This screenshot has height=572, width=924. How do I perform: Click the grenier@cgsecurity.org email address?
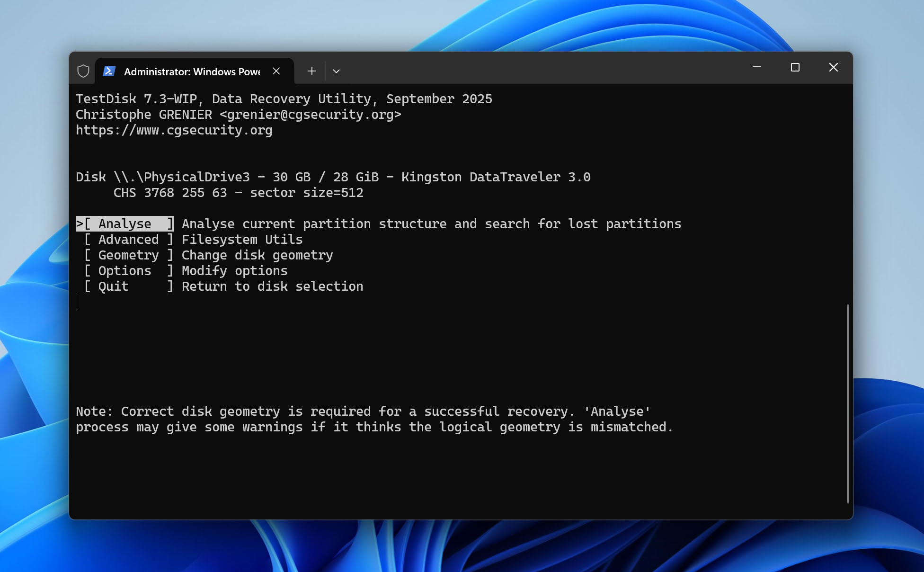coord(311,114)
